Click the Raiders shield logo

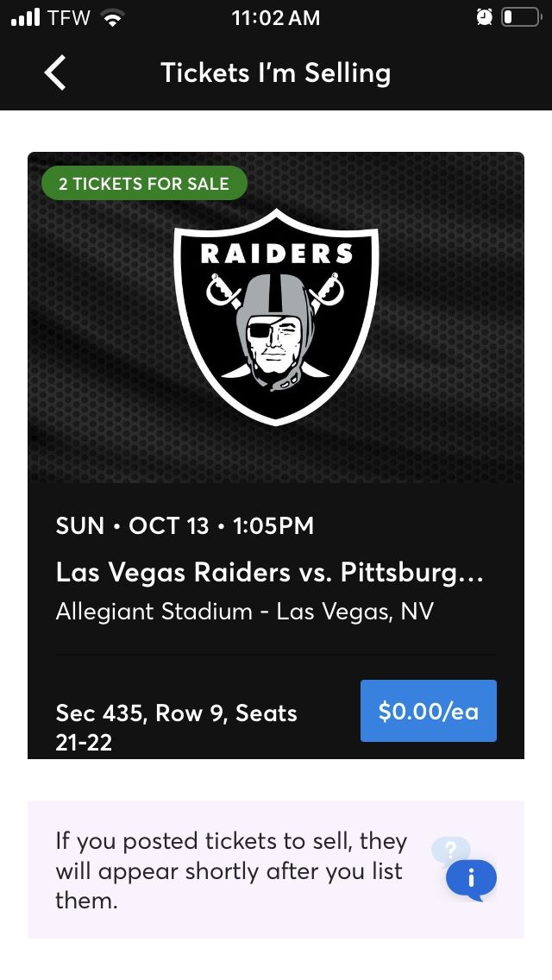click(276, 316)
